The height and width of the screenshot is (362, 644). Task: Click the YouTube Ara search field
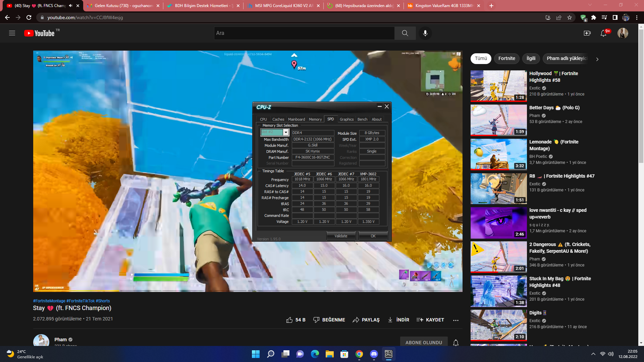[x=304, y=33]
